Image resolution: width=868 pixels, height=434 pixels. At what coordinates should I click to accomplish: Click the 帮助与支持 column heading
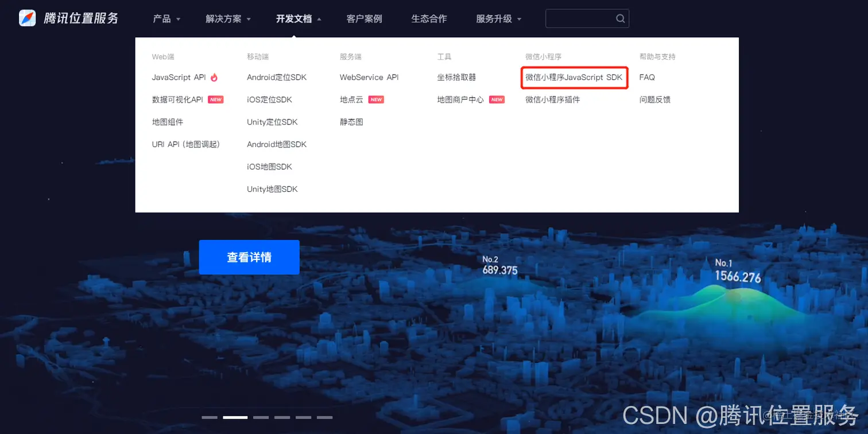(x=657, y=57)
